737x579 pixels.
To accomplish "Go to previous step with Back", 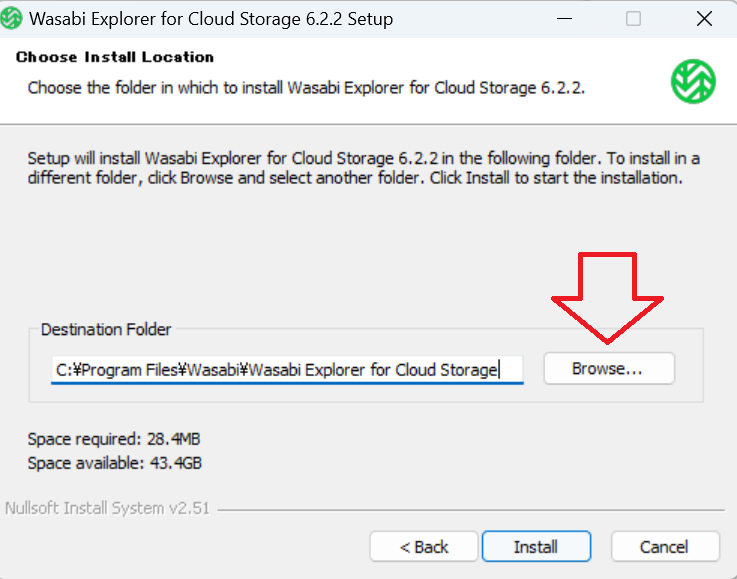I will click(423, 547).
